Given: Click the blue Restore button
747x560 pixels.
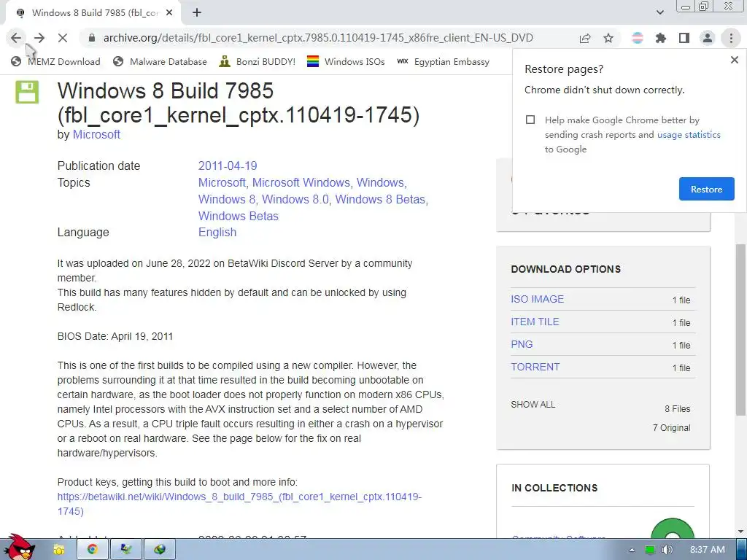Looking at the screenshot, I should (706, 189).
